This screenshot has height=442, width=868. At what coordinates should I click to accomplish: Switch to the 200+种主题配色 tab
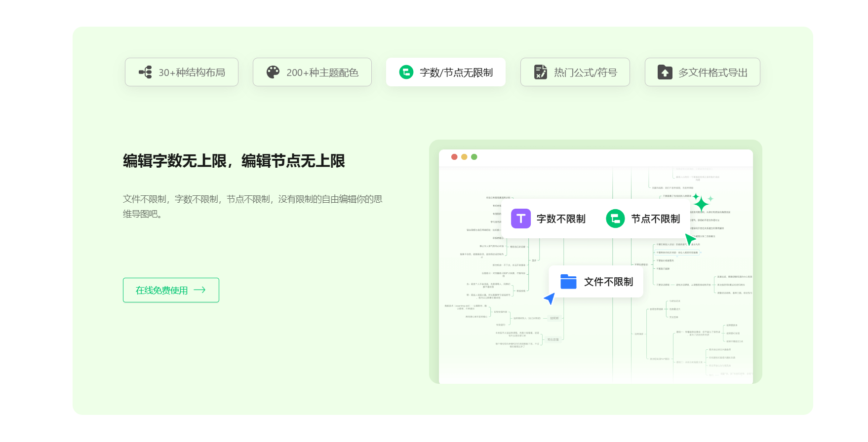tap(312, 72)
